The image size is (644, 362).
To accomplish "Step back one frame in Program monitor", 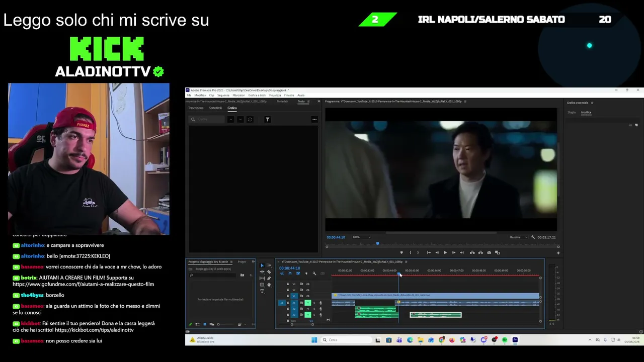I will click(x=437, y=252).
